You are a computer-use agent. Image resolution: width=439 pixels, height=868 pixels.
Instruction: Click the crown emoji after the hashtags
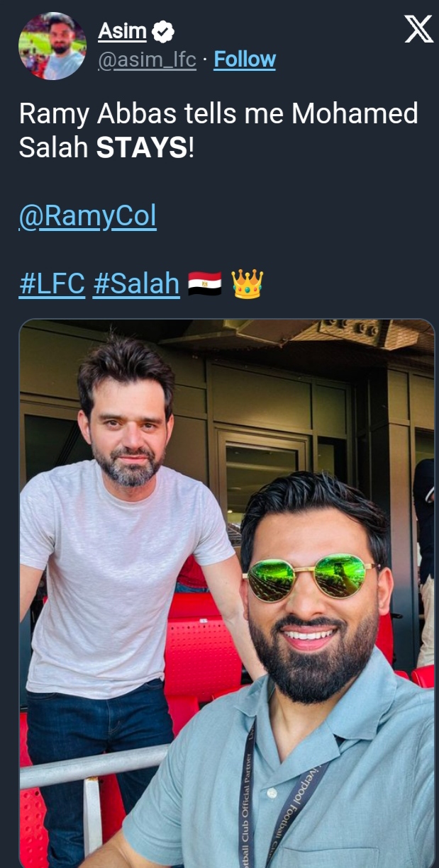click(x=247, y=283)
